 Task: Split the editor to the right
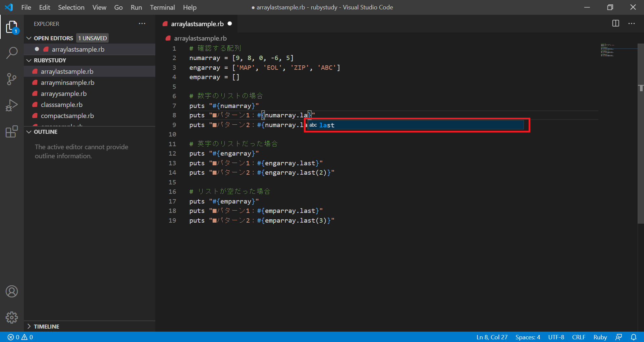tap(616, 23)
